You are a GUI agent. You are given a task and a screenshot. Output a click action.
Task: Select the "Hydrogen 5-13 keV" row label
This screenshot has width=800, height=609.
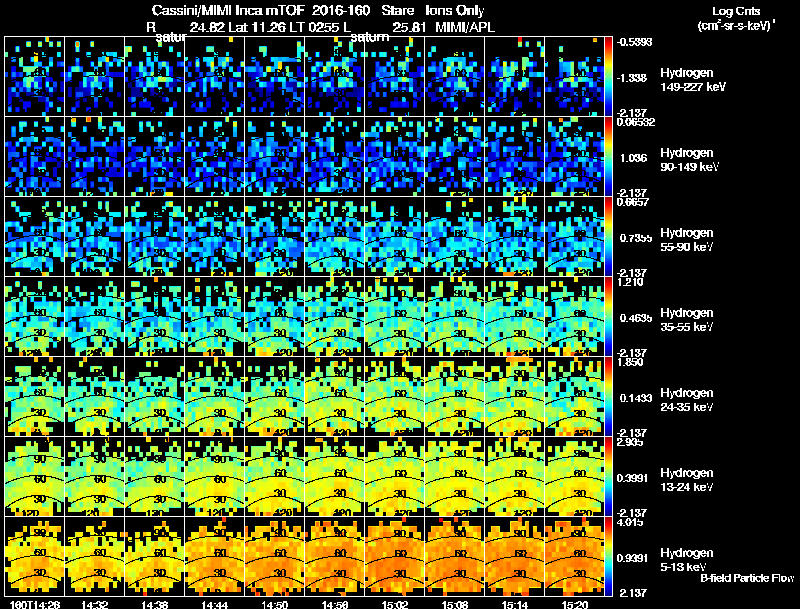[686, 560]
